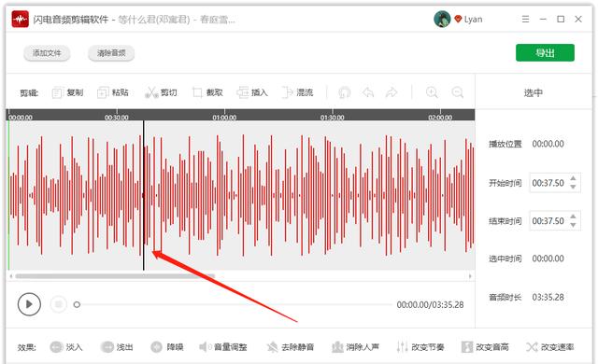Zoom in on the waveform
The image size is (598, 364).
click(x=432, y=92)
